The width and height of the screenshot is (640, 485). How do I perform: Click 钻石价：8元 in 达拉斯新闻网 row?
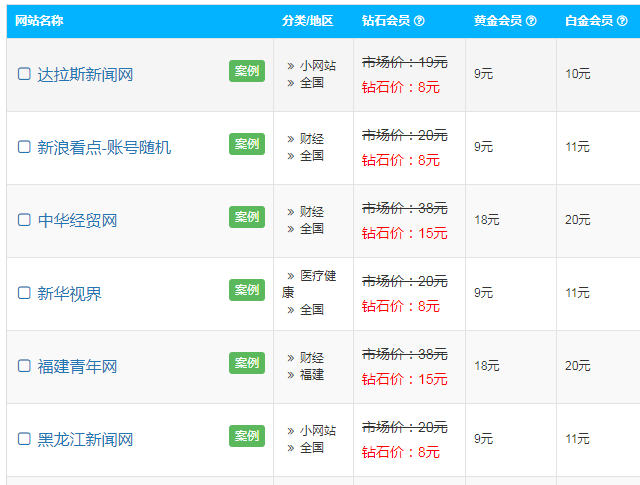401,87
